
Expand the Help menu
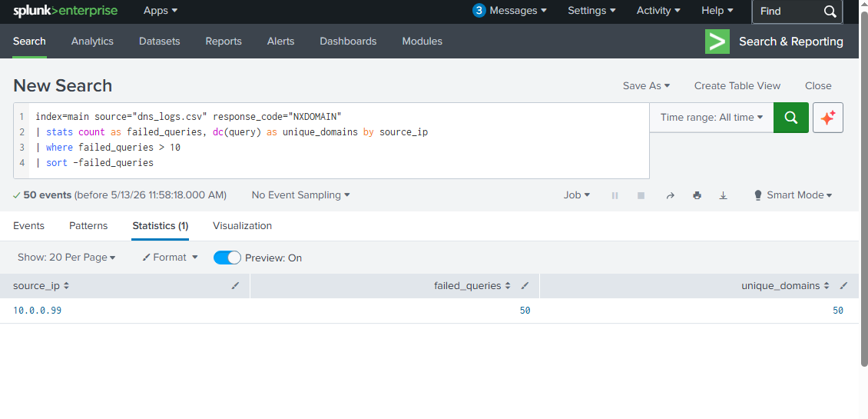pos(717,11)
